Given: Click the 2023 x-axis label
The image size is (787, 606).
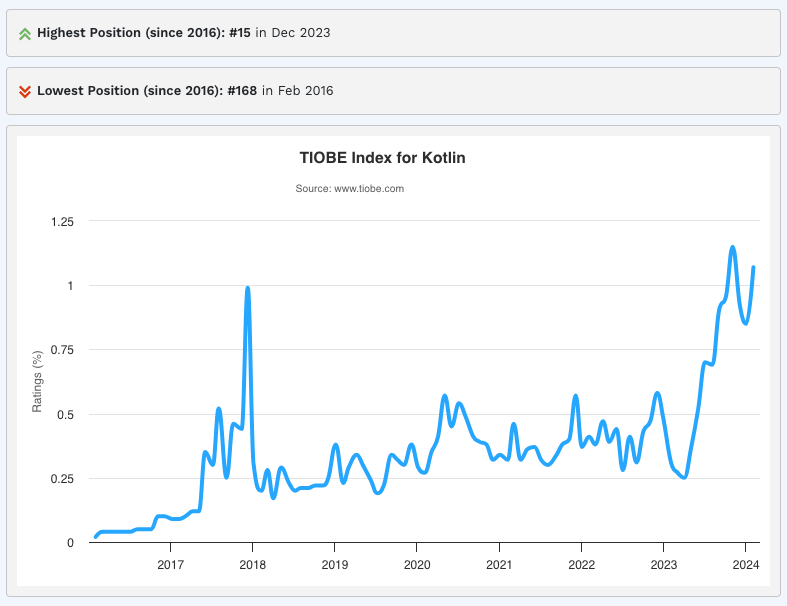Looking at the screenshot, I should [664, 565].
